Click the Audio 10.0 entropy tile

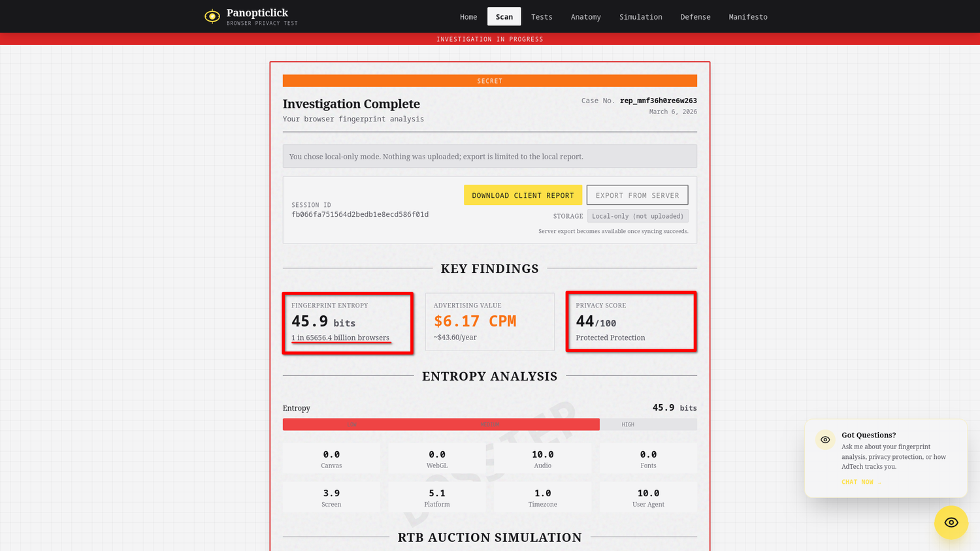point(543,459)
